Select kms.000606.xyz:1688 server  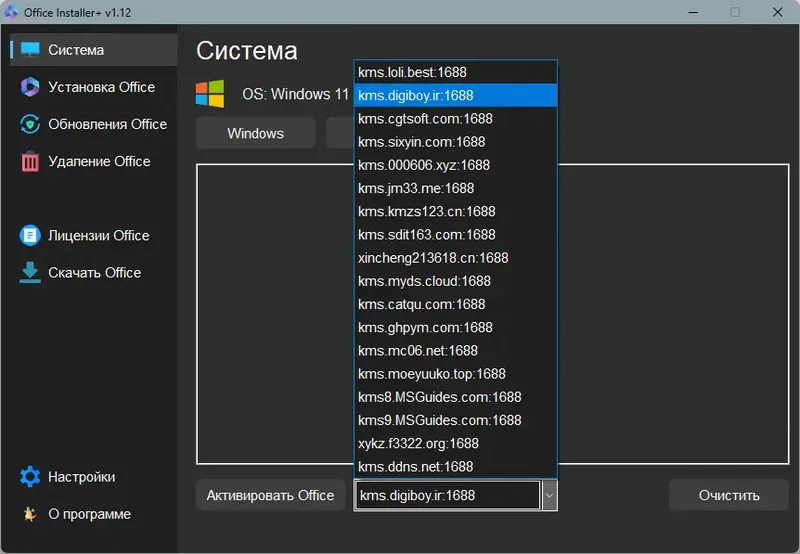(x=456, y=165)
